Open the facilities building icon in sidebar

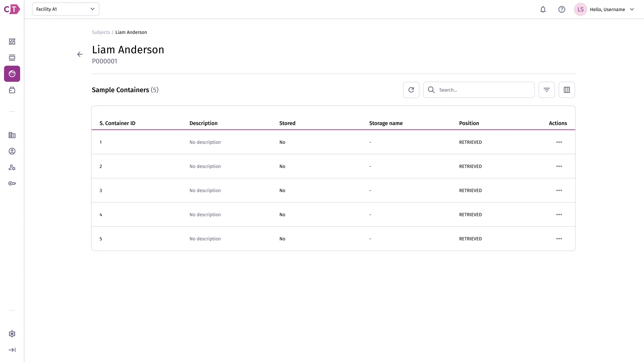(x=12, y=135)
